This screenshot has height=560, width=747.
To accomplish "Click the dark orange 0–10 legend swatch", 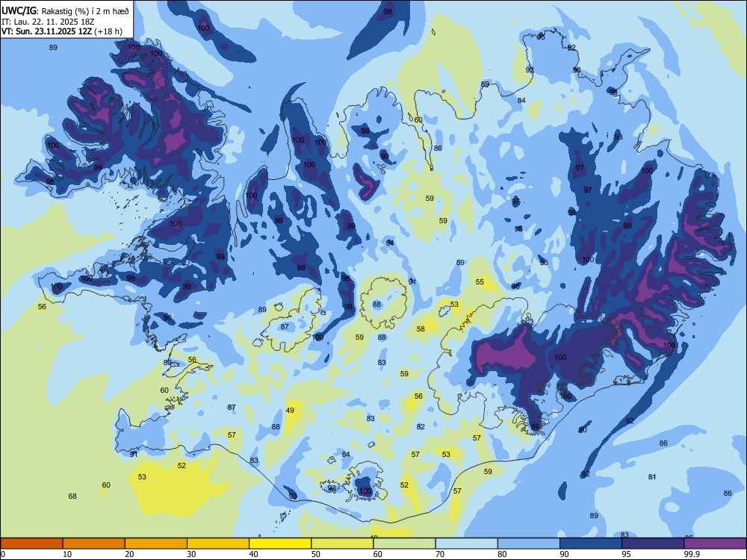I will pyautogui.click(x=31, y=544).
